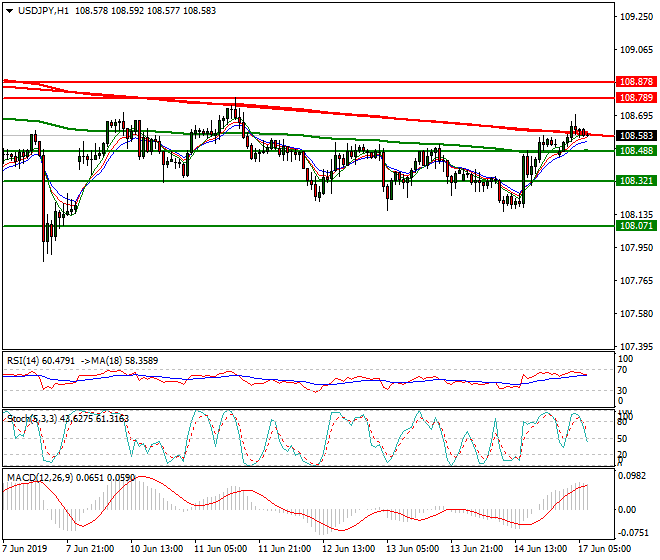660x560 pixels.
Task: Click the 107.765 price scale value
Action: 636,281
